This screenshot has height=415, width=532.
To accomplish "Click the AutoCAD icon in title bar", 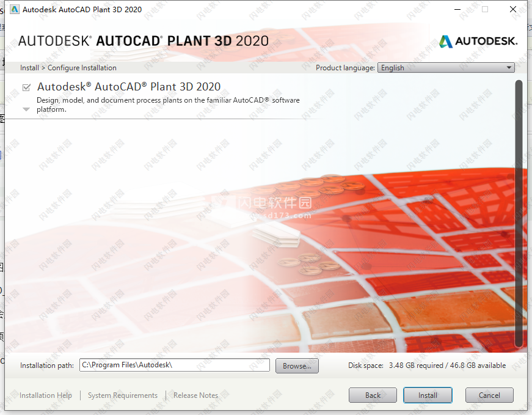I will click(15, 9).
